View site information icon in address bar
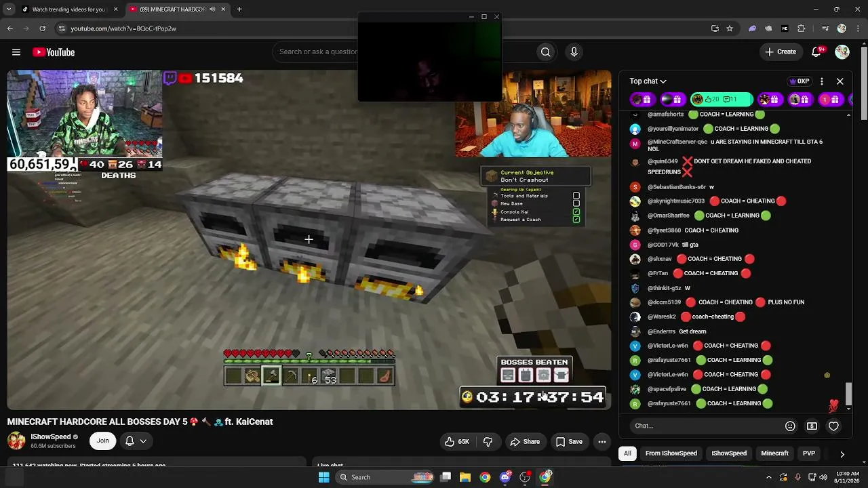This screenshot has width=868, height=488. click(x=62, y=28)
